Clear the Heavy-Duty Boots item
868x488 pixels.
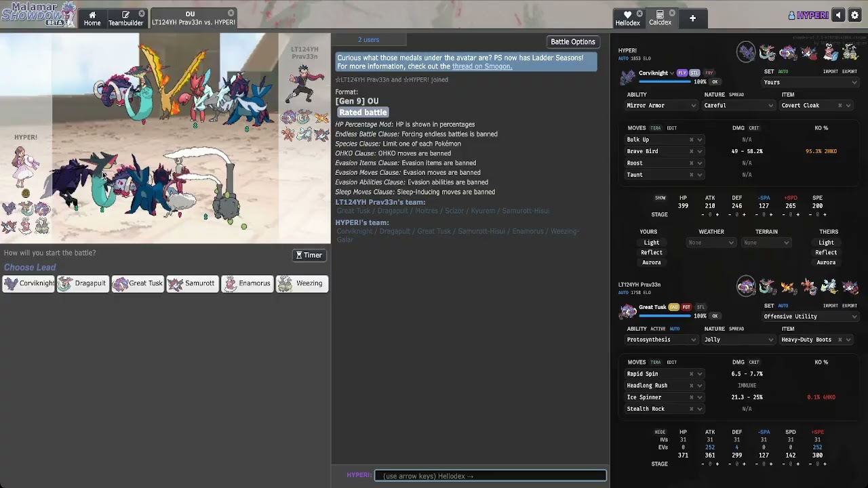coord(840,340)
